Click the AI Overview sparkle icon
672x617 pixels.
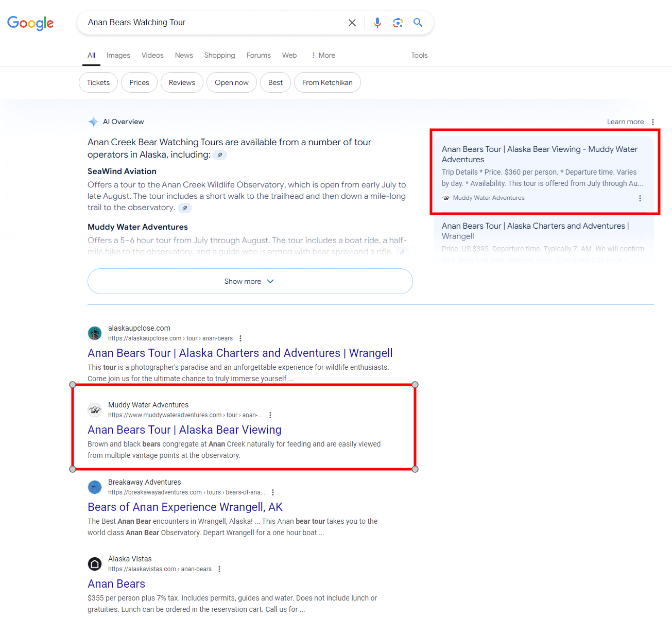click(x=93, y=122)
